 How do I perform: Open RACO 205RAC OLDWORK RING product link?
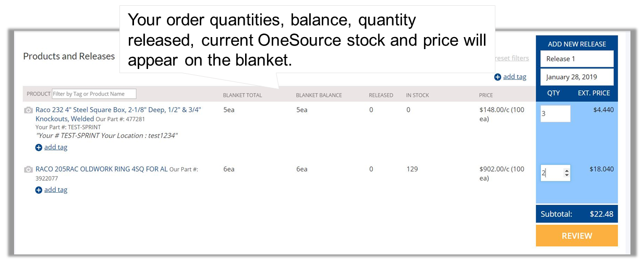point(102,169)
